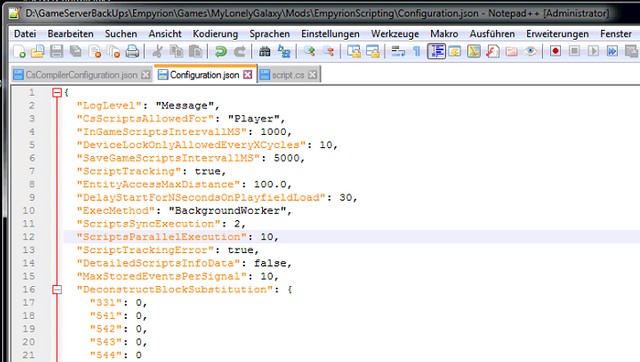Click the "CsScriptsAllowedFor" key text
Screen dimensions: 640x362
145,119
